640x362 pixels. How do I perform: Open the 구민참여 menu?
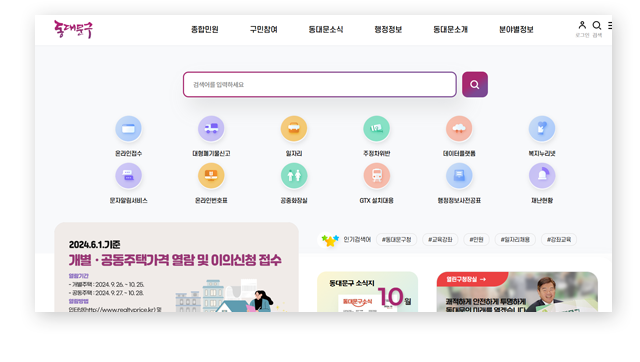coord(264,29)
